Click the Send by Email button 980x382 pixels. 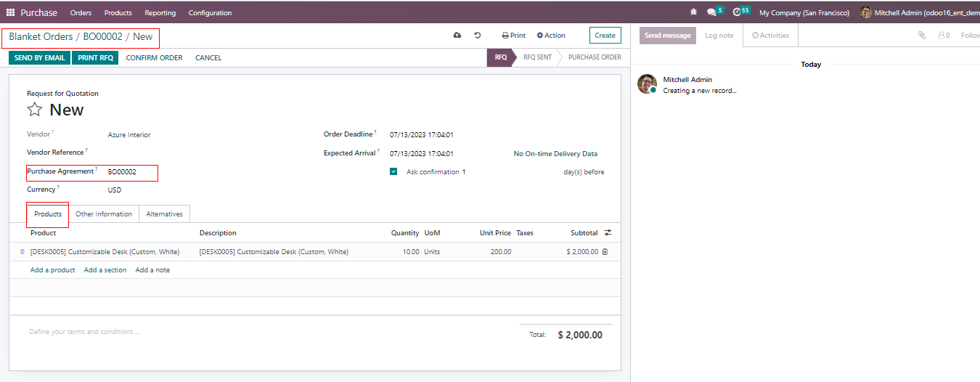pyautogui.click(x=39, y=57)
